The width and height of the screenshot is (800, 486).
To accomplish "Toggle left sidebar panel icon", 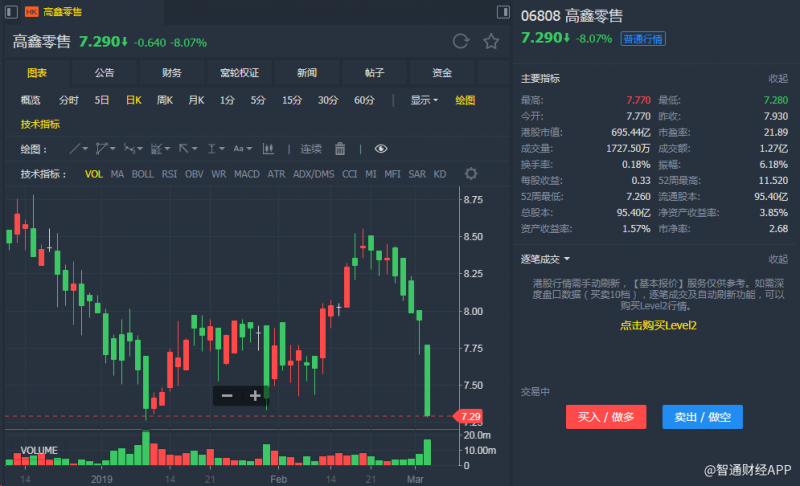I will (11, 12).
